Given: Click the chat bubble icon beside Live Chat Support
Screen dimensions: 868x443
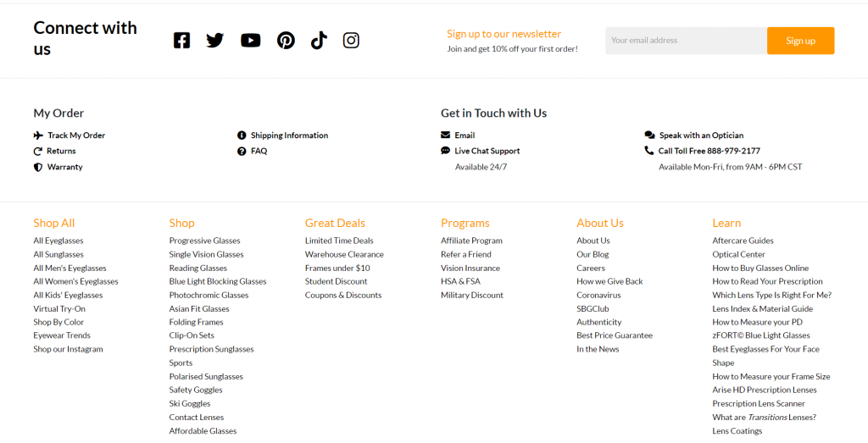Looking at the screenshot, I should [445, 151].
